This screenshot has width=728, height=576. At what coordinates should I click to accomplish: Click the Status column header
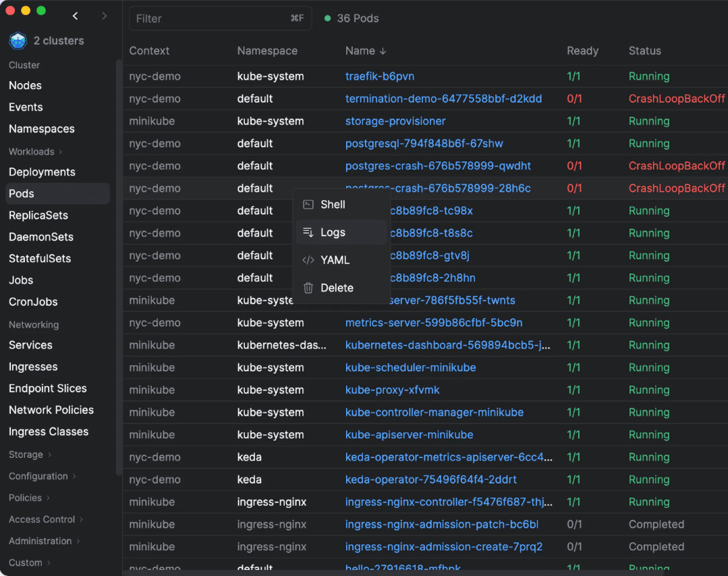pos(644,51)
